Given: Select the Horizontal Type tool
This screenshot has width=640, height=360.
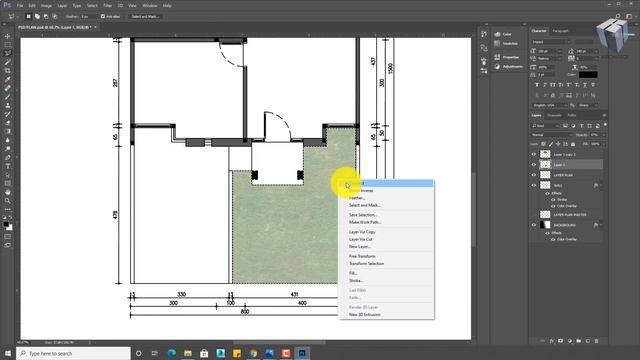Looking at the screenshot, I should coord(8,166).
